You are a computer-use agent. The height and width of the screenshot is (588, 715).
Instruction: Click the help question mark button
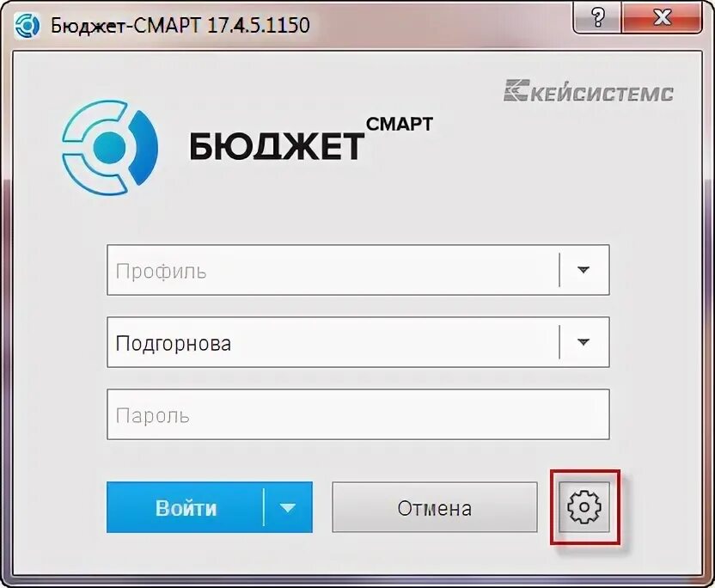click(597, 18)
